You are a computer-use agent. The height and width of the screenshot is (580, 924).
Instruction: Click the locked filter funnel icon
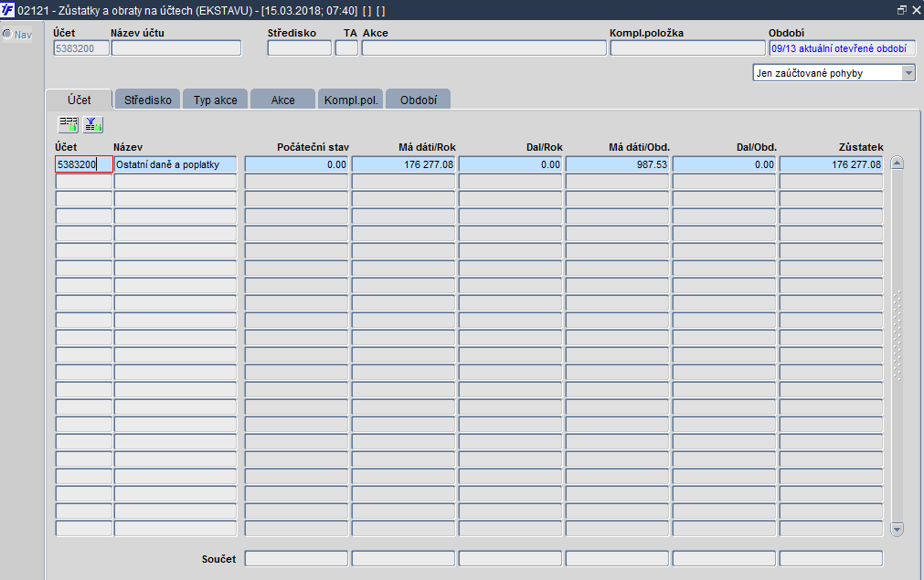click(93, 124)
